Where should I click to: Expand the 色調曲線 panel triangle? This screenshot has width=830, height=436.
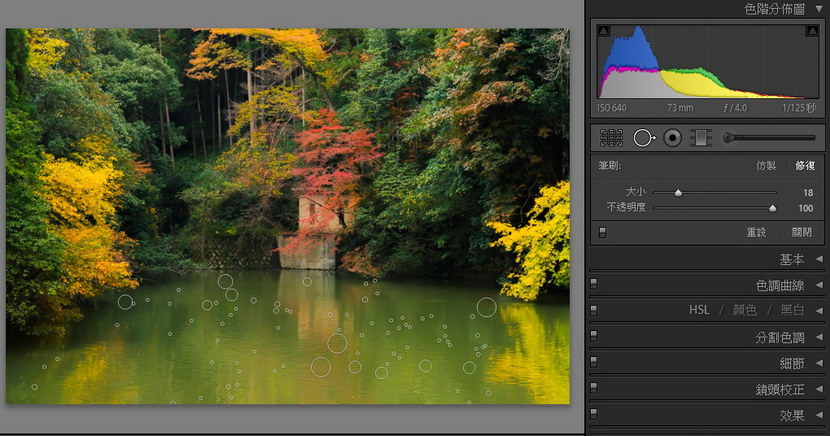point(819,285)
